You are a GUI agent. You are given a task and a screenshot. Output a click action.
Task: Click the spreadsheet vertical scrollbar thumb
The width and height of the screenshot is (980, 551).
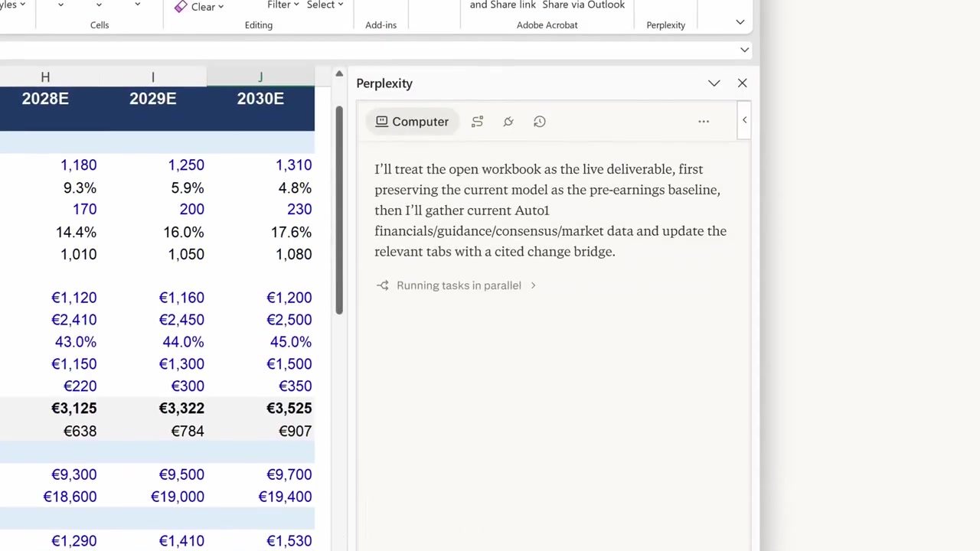click(x=339, y=209)
